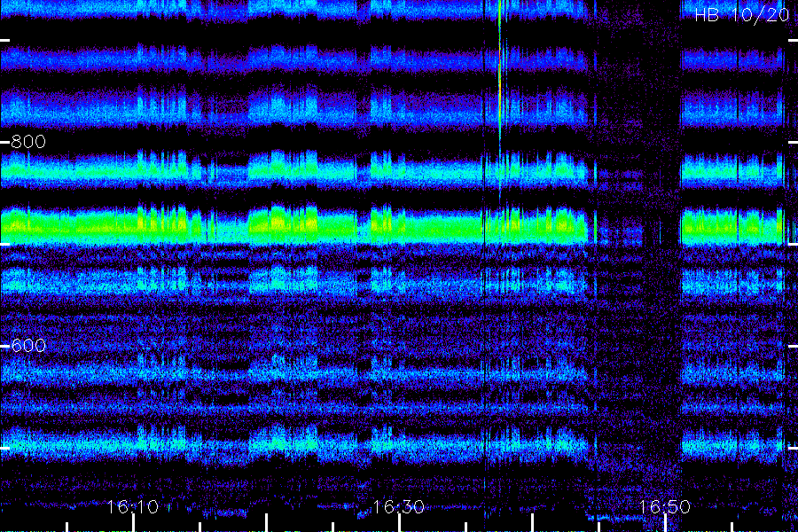Click the tall tick mark under 16:50
Screen dimensions: 798x532
point(665,523)
